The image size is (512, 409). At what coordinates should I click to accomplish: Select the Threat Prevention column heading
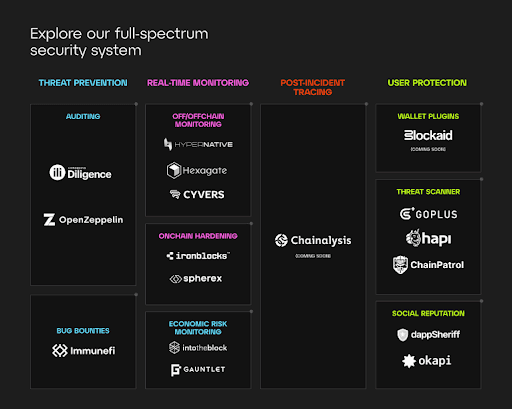(x=83, y=83)
